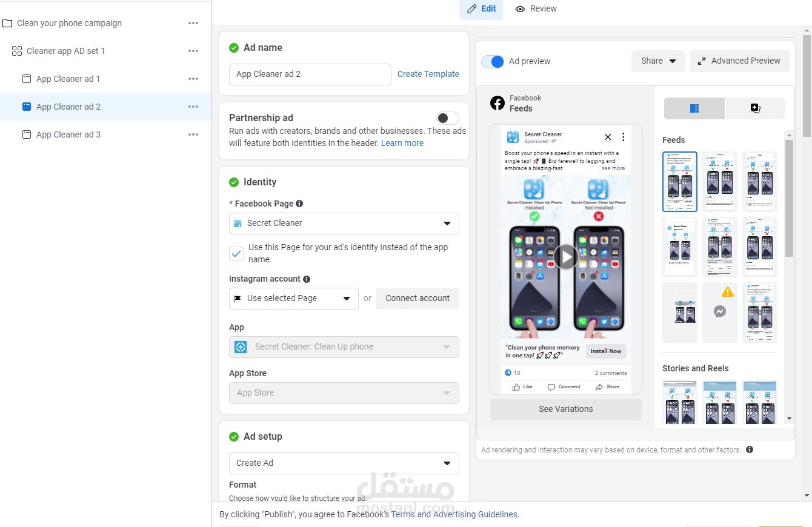812x527 pixels.
Task: Switch to the Edit tab
Action: point(481,9)
